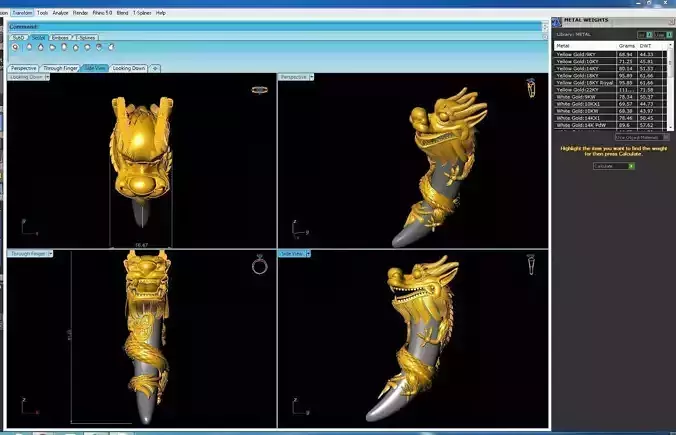Image resolution: width=676 pixels, height=435 pixels.
Task: Switch to the T-Splines toolbar tab
Action: pyautogui.click(x=85, y=38)
